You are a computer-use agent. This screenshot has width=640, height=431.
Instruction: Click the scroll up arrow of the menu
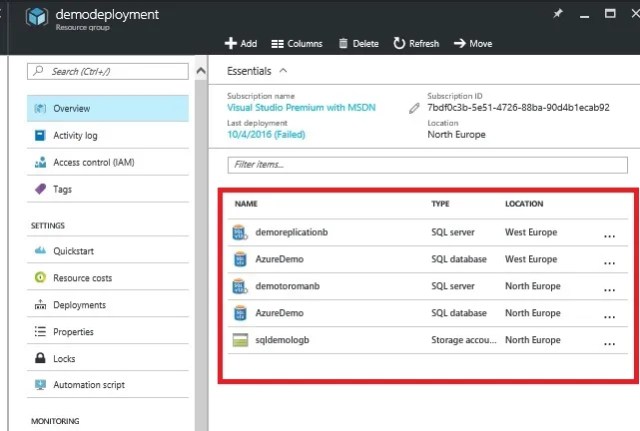201,71
